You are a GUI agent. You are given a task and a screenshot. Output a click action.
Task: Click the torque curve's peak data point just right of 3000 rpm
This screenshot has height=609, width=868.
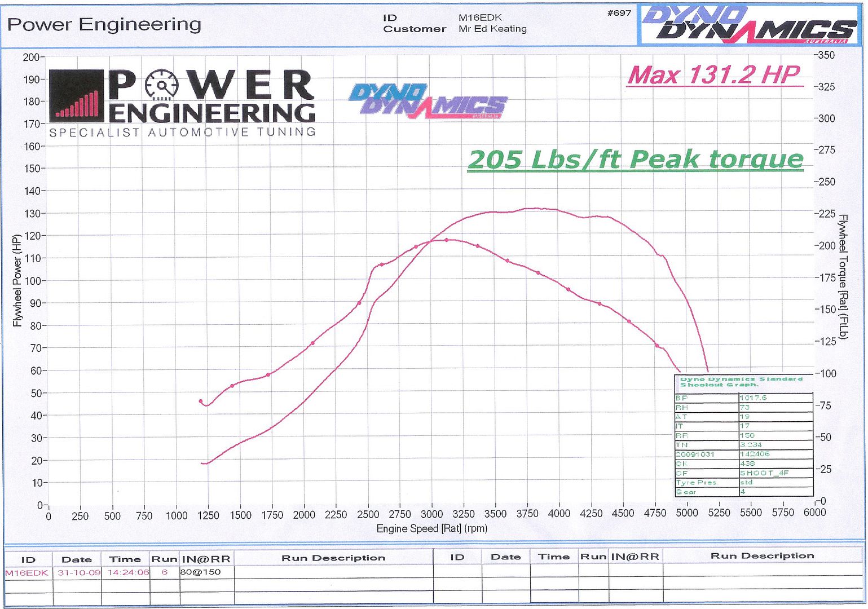point(447,240)
